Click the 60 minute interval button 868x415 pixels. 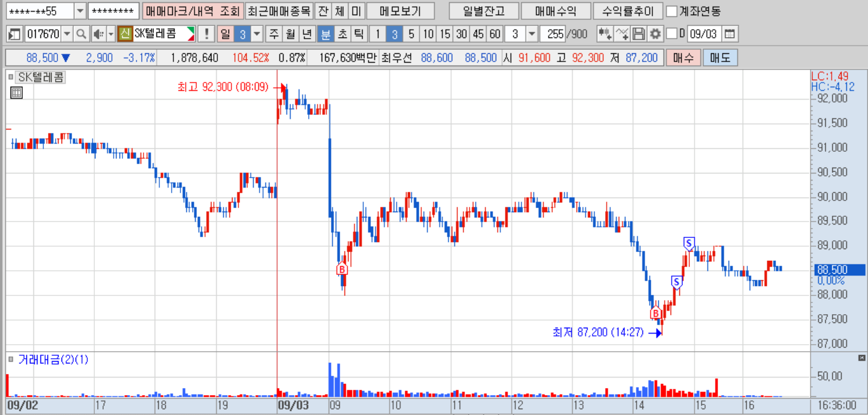tap(495, 34)
